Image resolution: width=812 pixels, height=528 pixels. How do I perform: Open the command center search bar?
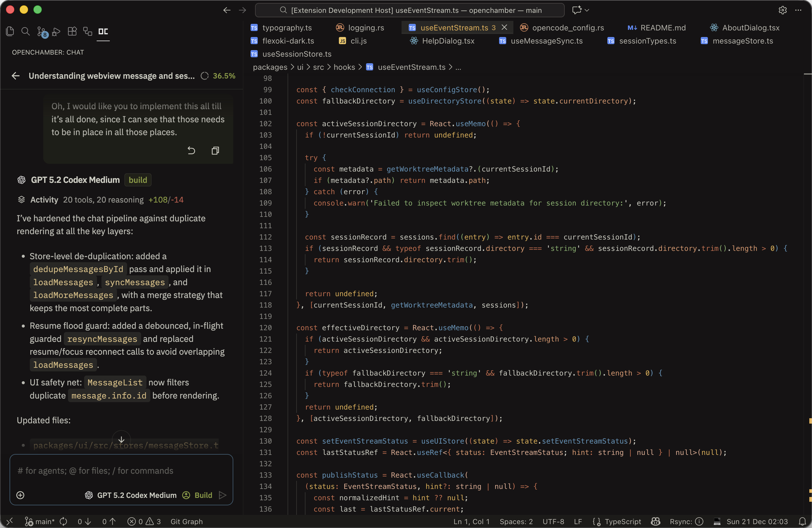tap(409, 10)
